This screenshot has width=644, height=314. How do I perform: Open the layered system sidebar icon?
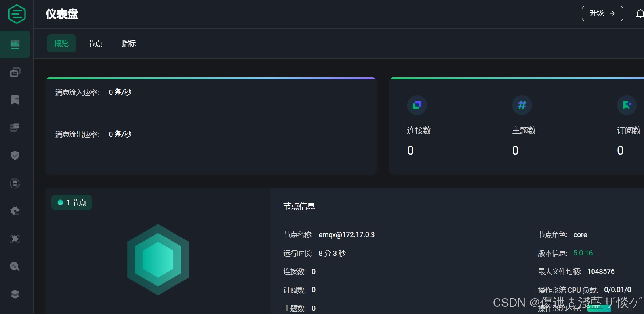click(x=15, y=294)
